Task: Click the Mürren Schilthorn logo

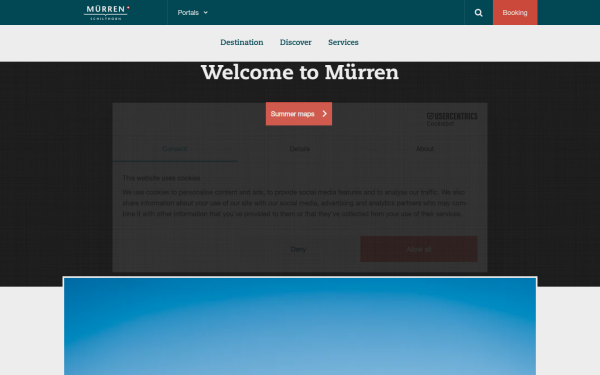Action: click(106, 13)
